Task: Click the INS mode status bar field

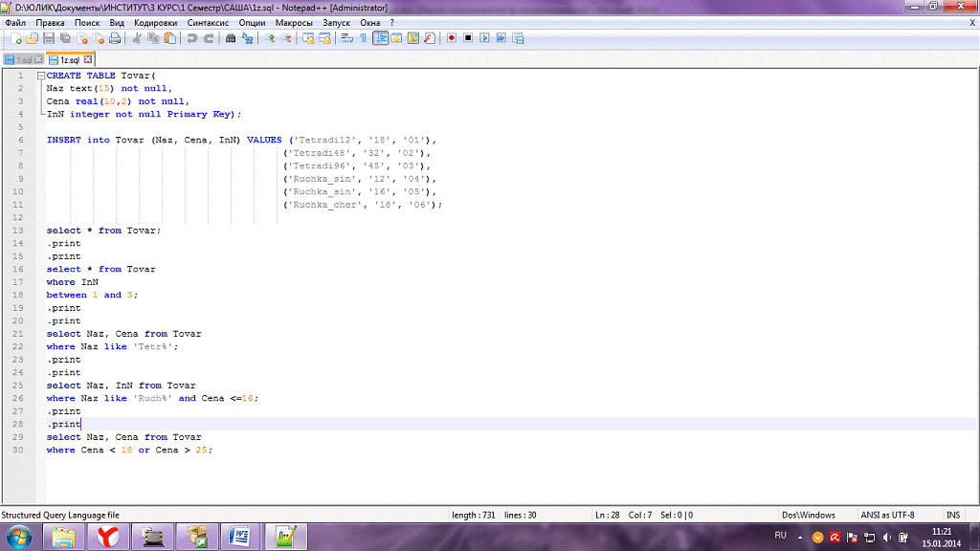Action: [x=953, y=515]
